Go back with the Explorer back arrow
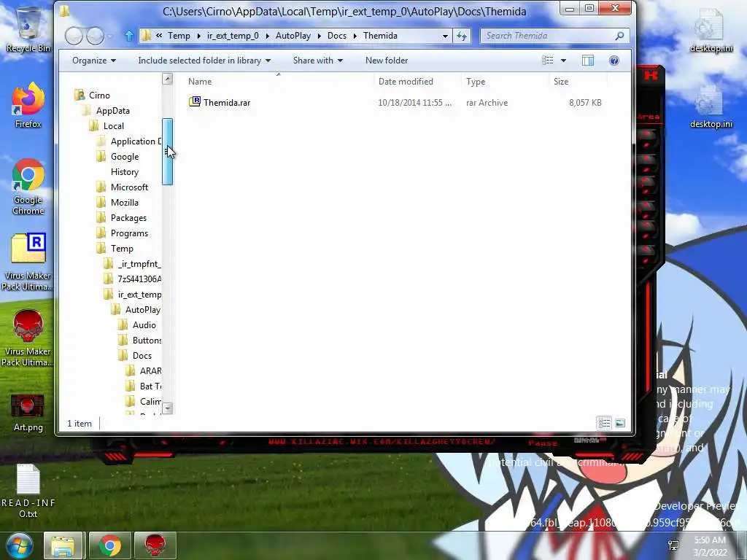The height and width of the screenshot is (560, 747). click(x=74, y=36)
